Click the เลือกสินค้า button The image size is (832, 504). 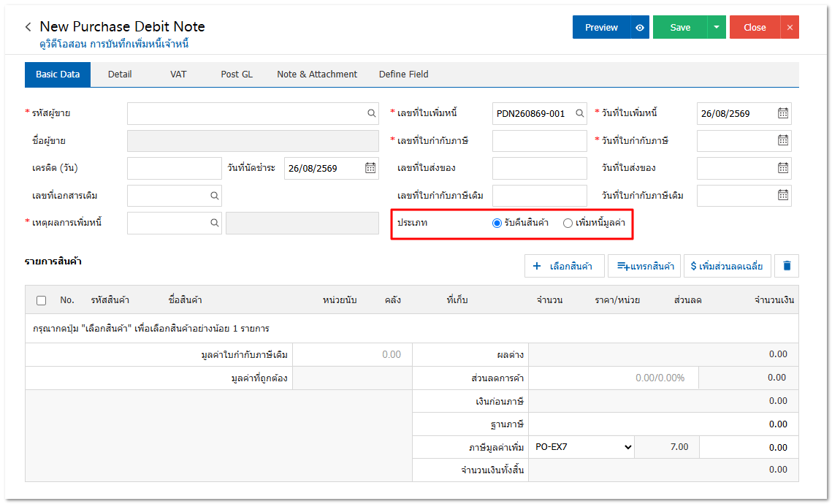pyautogui.click(x=564, y=266)
